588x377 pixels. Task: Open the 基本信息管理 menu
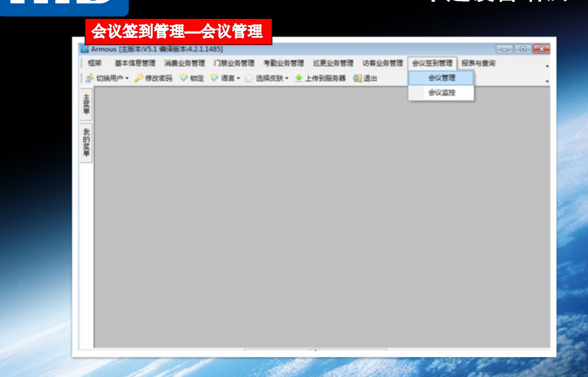pyautogui.click(x=135, y=63)
